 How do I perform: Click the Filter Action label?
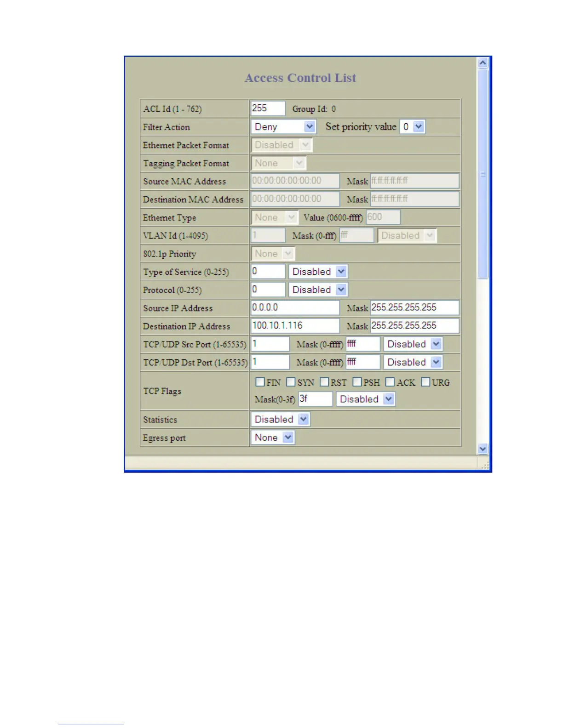[166, 127]
